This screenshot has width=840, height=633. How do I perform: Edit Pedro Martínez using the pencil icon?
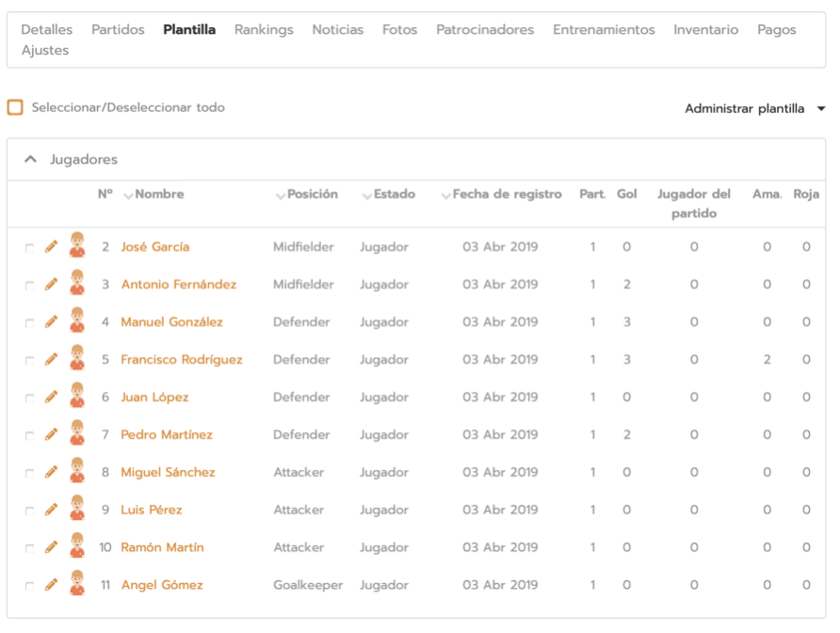pos(51,435)
